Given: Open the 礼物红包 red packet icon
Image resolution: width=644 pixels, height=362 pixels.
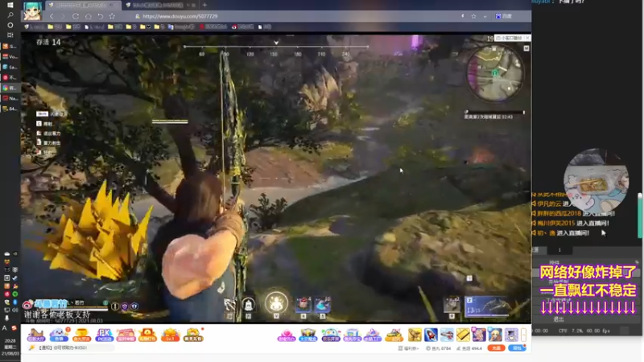Looking at the screenshot, I should [148, 335].
